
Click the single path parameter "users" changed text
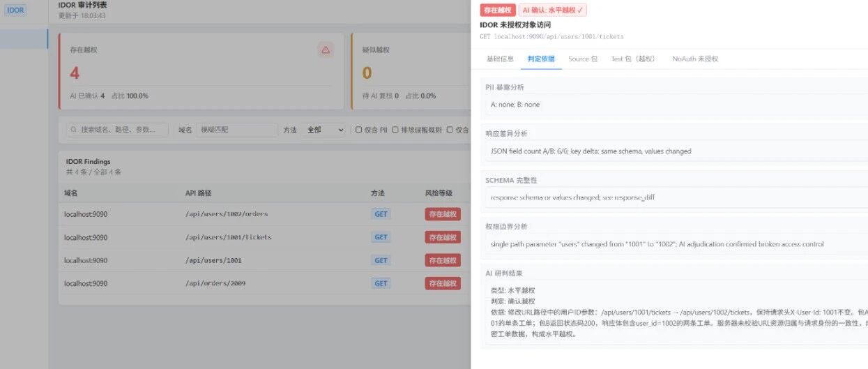[x=657, y=244]
